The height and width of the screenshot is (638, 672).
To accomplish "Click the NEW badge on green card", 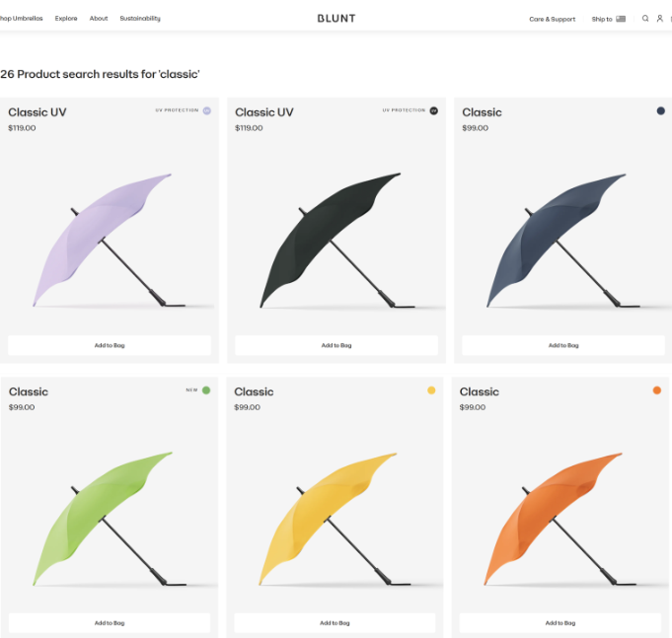I will tap(191, 390).
